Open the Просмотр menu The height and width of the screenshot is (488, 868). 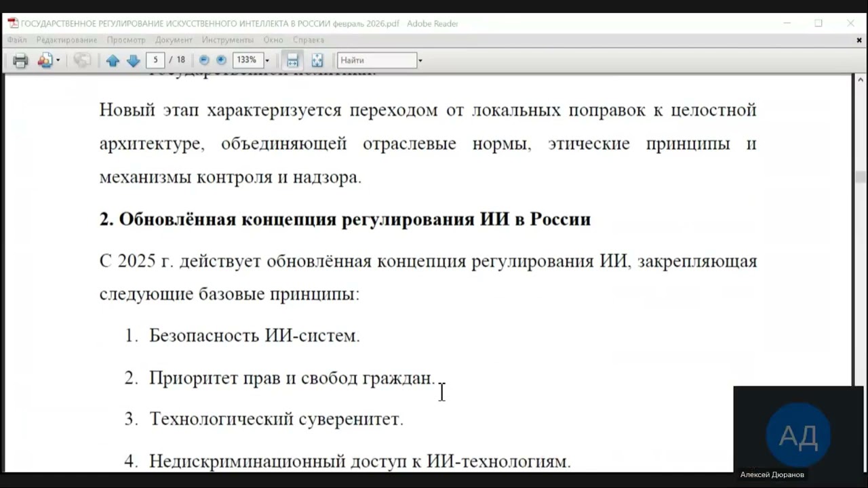[126, 40]
